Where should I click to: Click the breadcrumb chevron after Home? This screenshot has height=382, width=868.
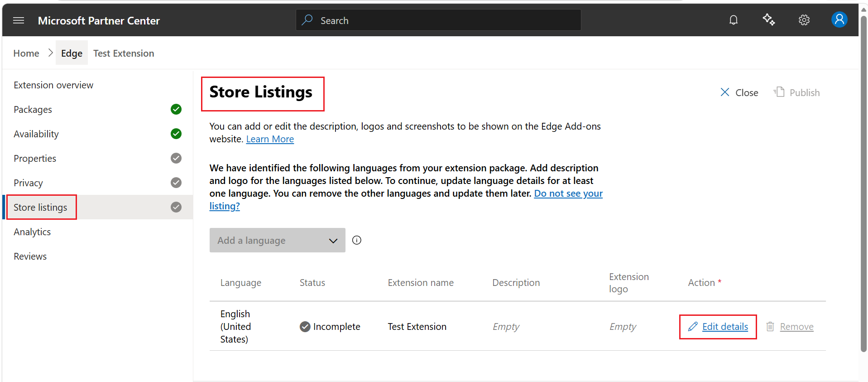51,53
